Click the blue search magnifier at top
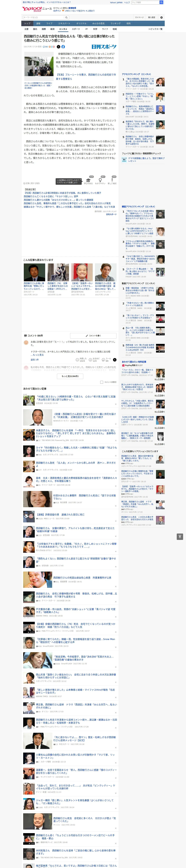186x868 pixels. 161,2
